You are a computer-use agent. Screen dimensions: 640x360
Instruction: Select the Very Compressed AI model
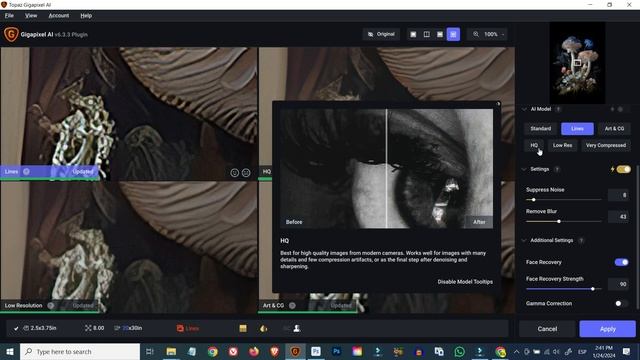606,145
